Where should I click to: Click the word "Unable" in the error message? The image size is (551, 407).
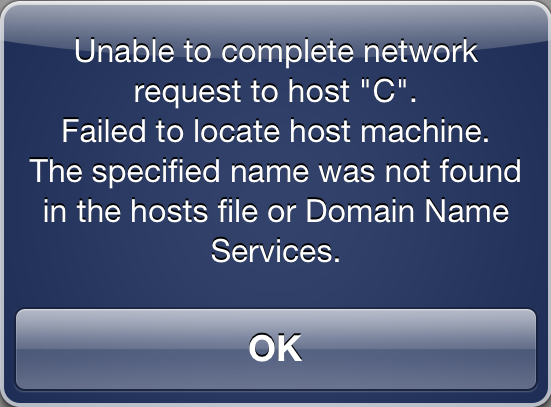(124, 51)
